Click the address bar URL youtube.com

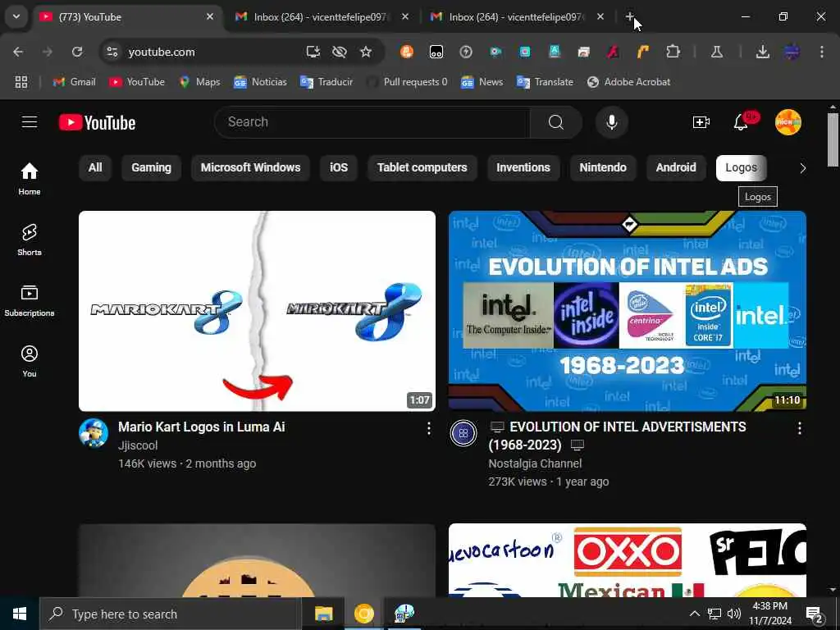(x=162, y=52)
